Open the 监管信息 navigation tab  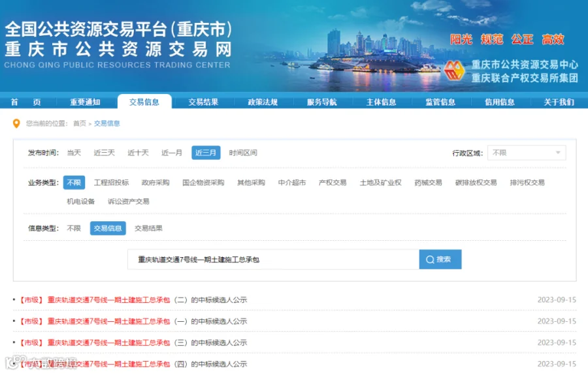(440, 102)
